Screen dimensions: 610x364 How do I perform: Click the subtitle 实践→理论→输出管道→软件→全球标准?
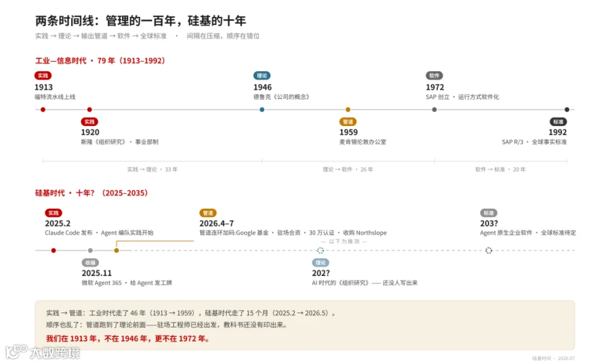[x=101, y=36]
